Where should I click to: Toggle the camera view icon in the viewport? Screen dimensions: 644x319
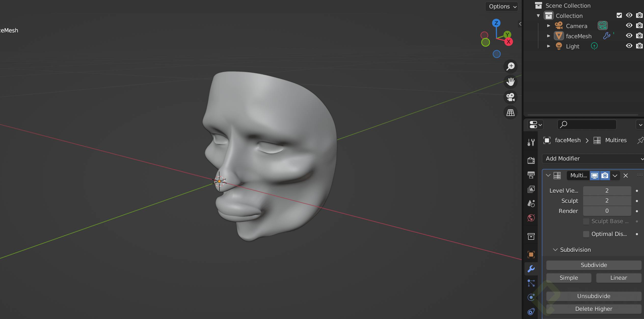pyautogui.click(x=510, y=97)
